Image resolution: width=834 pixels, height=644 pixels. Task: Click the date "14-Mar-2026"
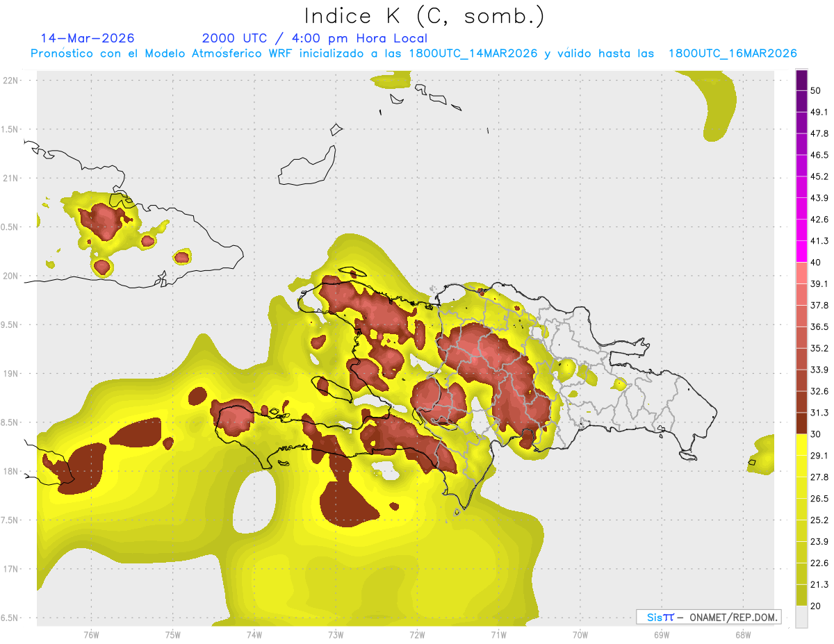[88, 38]
